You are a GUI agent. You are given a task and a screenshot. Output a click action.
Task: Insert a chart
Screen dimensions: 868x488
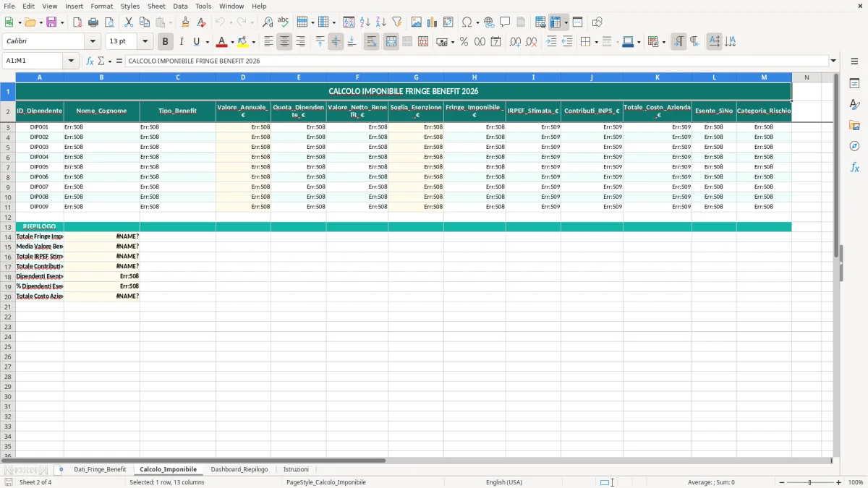[433, 22]
